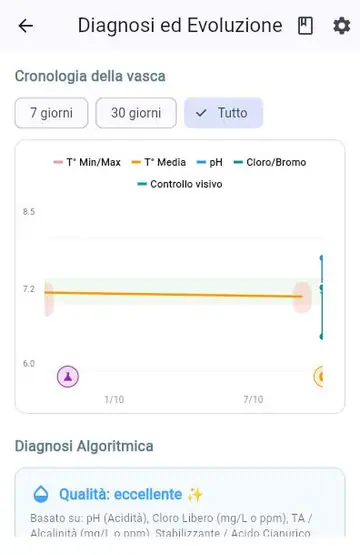Click the pink T° Min/Max blob near 7/10

[x=302, y=297]
